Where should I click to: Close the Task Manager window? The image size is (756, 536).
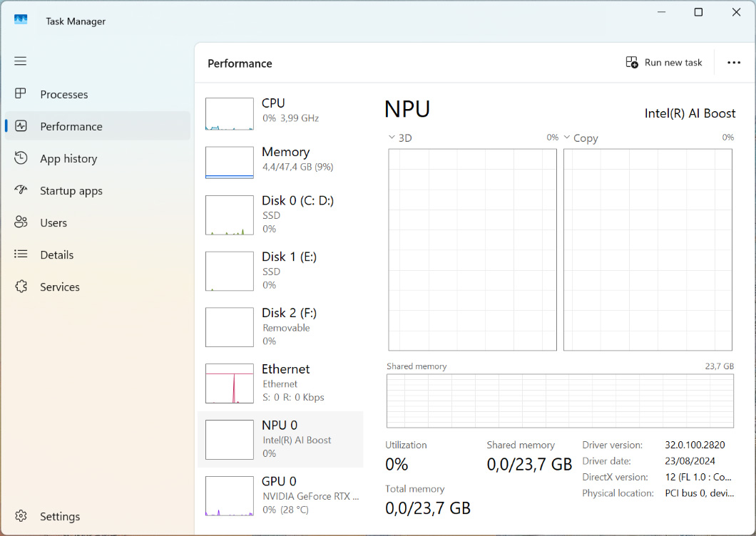(736, 12)
